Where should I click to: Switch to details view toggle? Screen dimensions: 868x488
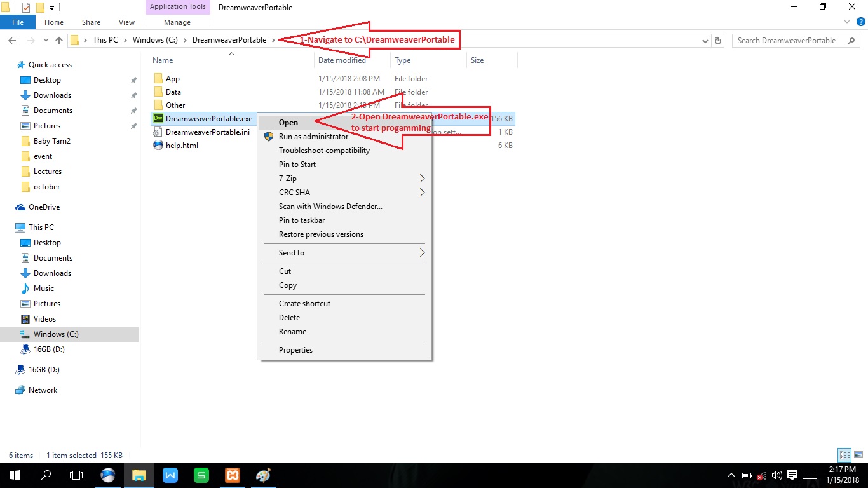coord(844,455)
